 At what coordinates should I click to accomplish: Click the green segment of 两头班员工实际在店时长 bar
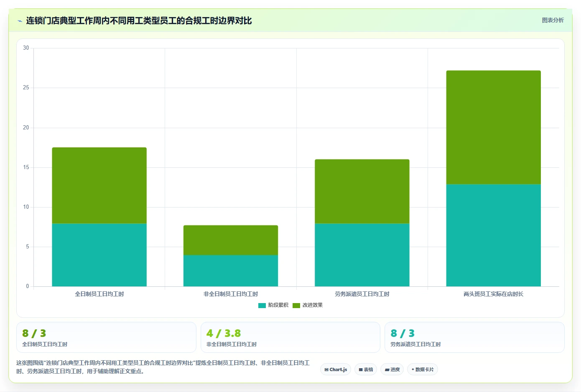[493, 127]
